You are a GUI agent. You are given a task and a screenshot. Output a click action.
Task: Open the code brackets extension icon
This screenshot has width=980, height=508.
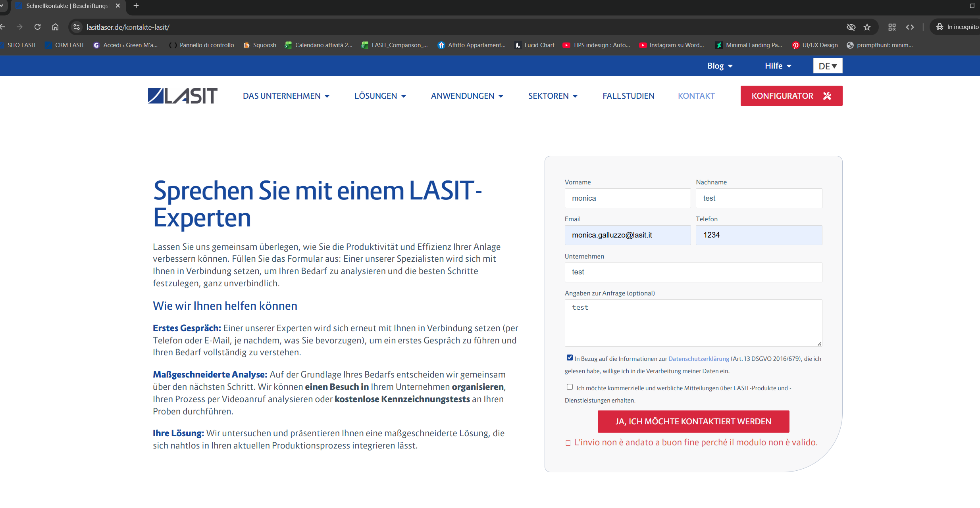(x=910, y=27)
